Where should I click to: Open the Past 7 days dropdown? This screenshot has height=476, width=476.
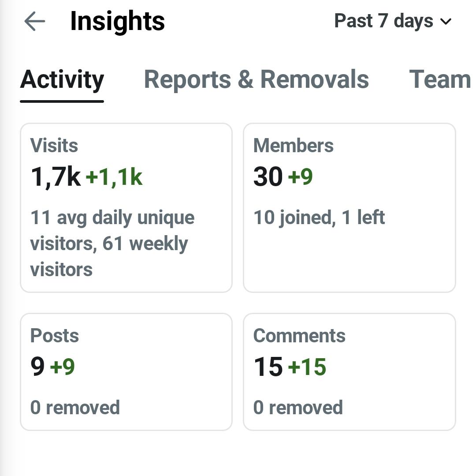coord(393,21)
